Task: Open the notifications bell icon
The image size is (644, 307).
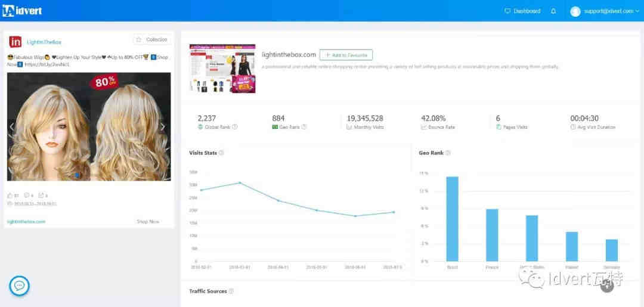Action: (x=553, y=11)
